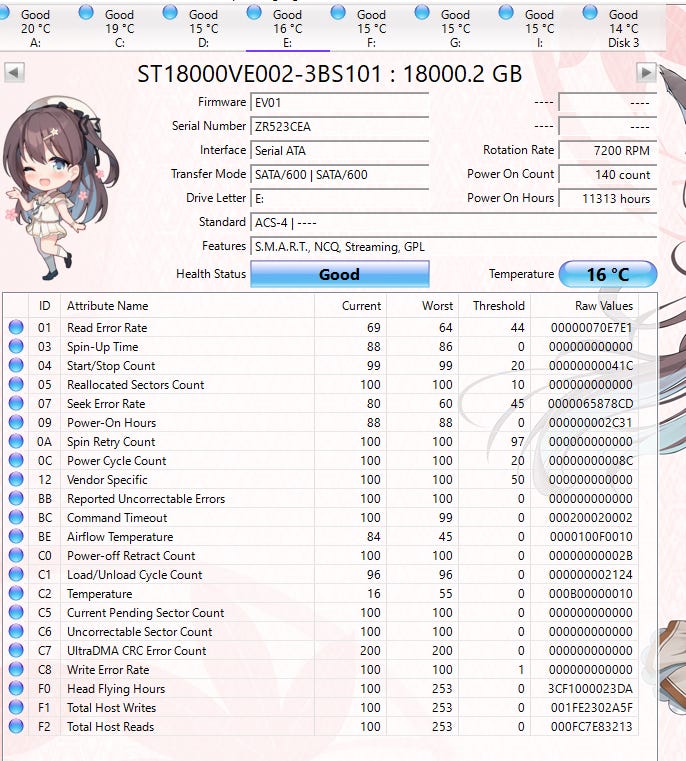Click status orb for Write Error Rate

tap(16, 669)
